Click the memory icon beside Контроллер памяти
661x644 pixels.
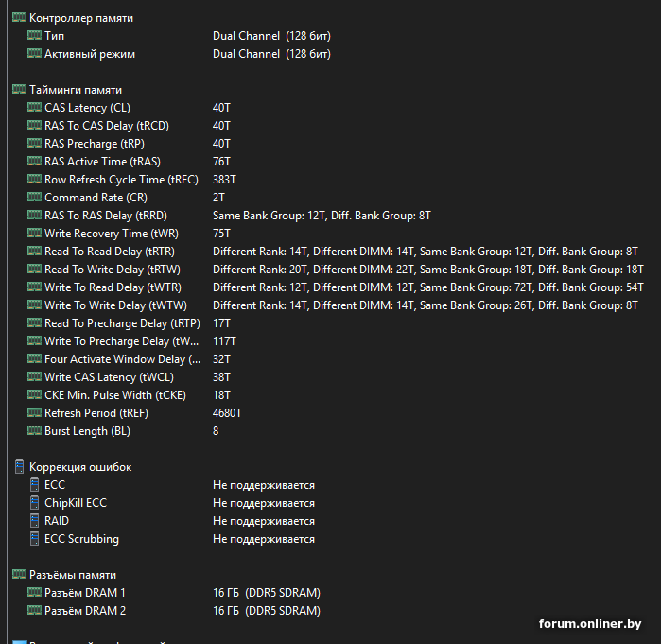click(20, 17)
